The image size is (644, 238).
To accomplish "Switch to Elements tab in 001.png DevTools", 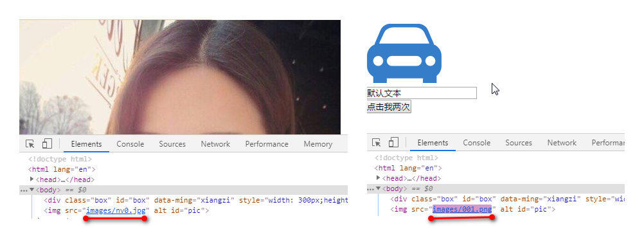I will pos(433,143).
